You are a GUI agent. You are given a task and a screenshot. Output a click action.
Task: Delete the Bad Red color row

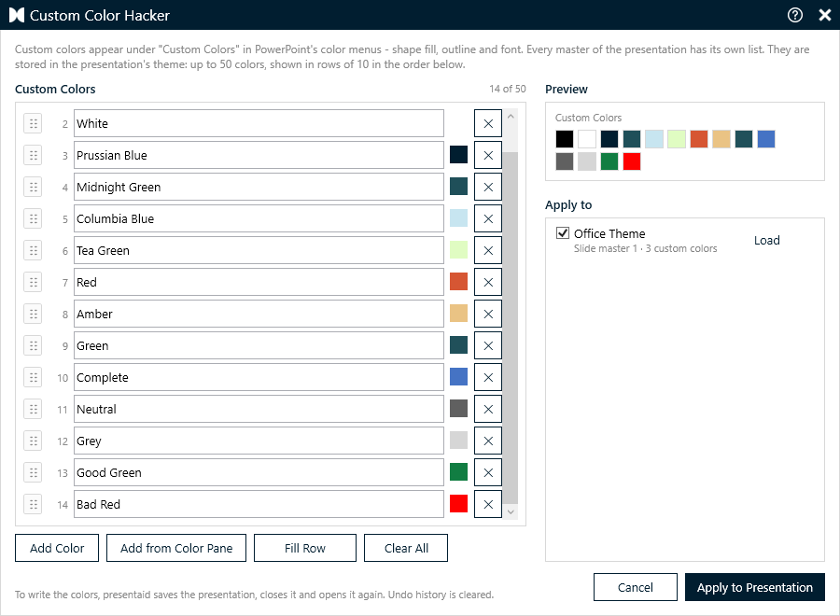[x=488, y=504]
